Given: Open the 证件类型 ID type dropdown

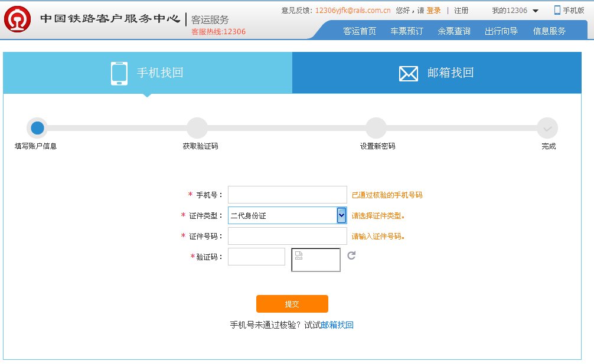Looking at the screenshot, I should coord(287,215).
